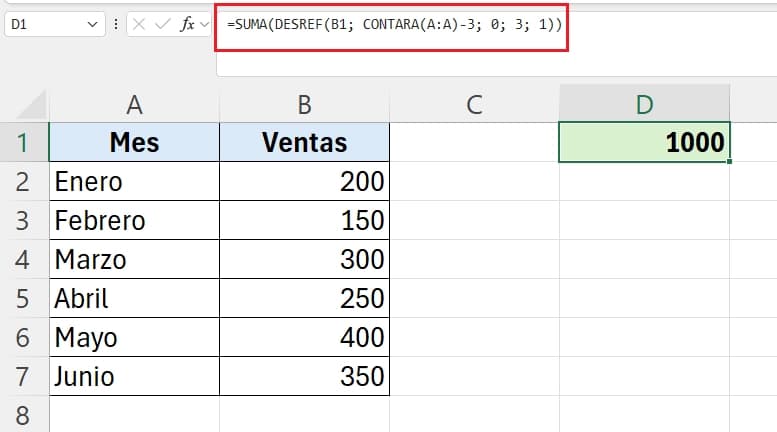
Task: Expand the formula bar fx dropdown chevron
Action: [205, 24]
